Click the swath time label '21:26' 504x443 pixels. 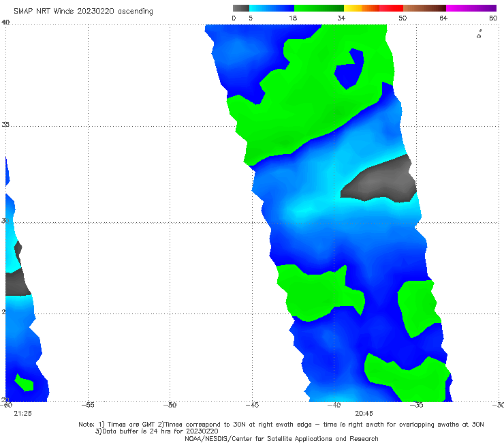23,414
